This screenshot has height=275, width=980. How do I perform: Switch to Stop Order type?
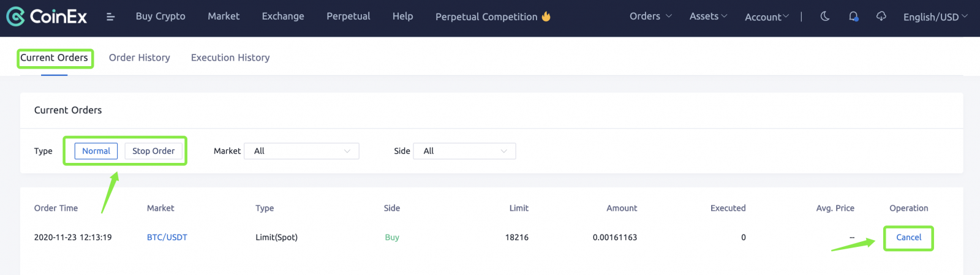[x=153, y=151]
